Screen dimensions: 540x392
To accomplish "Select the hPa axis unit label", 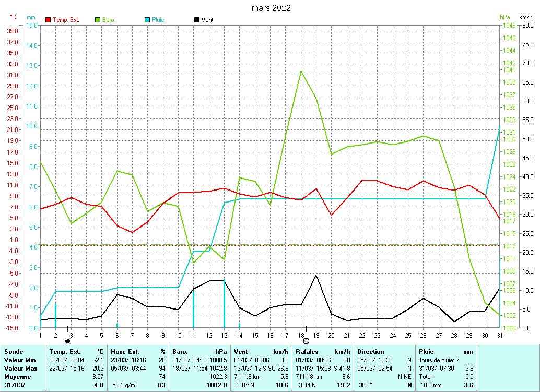I will (x=504, y=17).
